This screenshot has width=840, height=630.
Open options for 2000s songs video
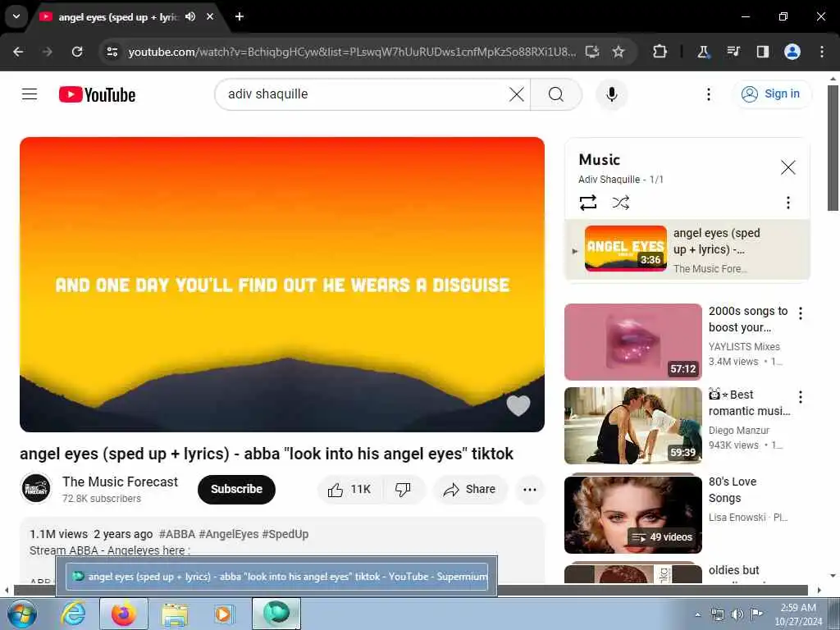pos(801,313)
